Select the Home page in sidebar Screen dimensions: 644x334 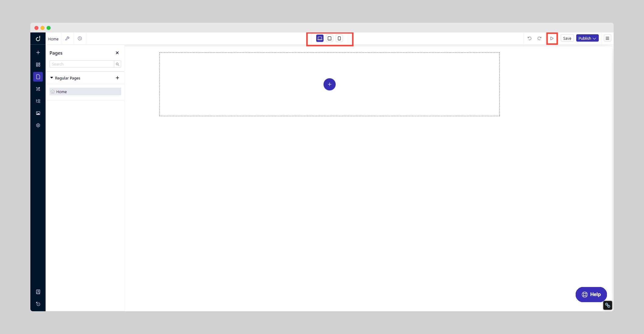85,92
